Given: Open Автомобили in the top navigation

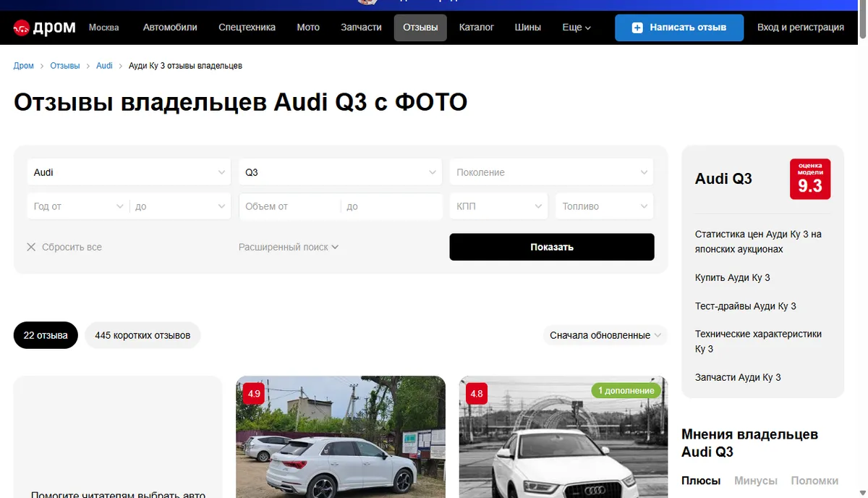Looking at the screenshot, I should [x=170, y=28].
